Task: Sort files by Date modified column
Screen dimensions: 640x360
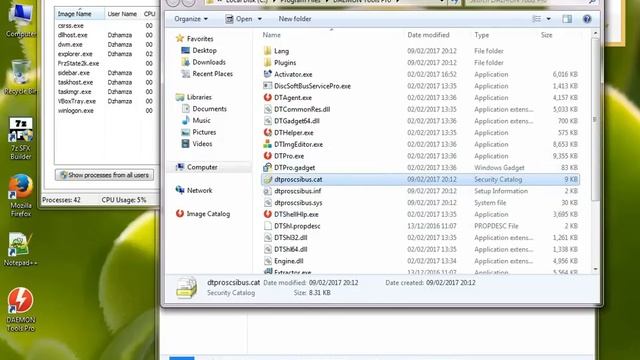Action: (428, 35)
